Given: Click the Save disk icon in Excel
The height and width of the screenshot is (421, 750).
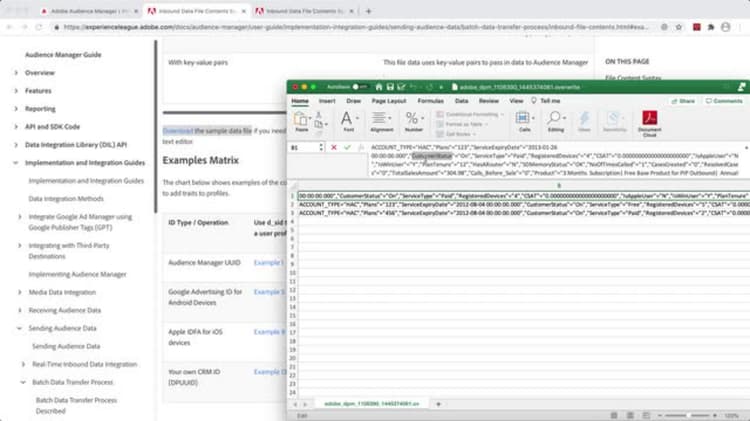Looking at the screenshot, I should tap(390, 87).
